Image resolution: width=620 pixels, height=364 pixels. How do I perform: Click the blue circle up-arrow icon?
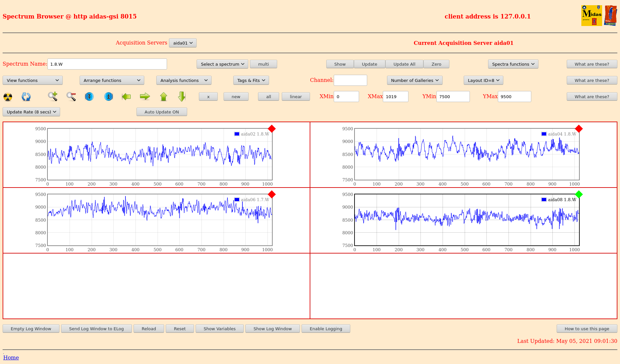point(109,97)
